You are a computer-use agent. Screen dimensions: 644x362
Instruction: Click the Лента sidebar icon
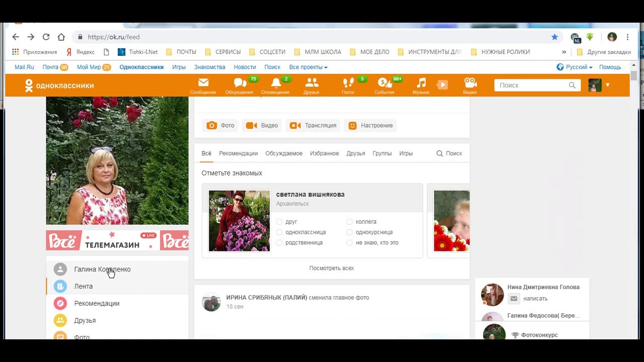click(60, 286)
